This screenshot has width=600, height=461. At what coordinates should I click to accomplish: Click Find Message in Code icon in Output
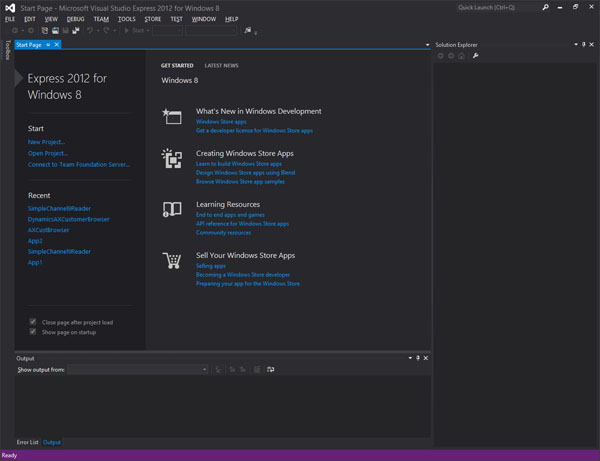(218, 370)
